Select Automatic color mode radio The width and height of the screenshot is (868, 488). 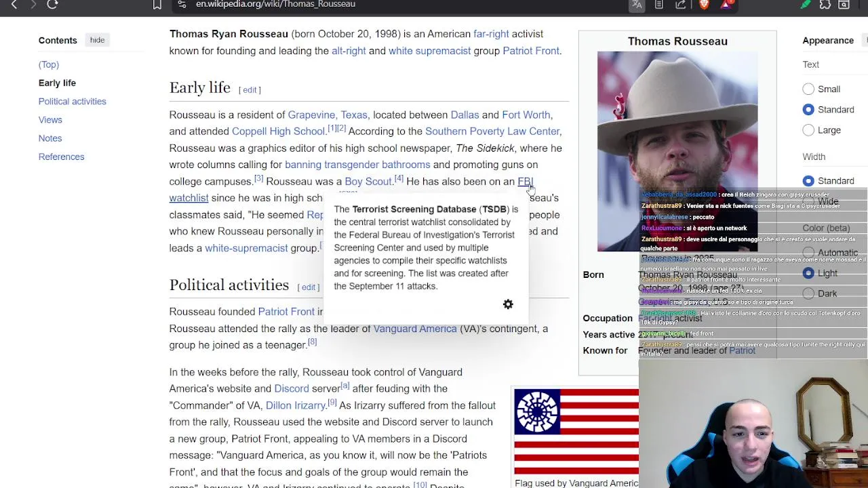[x=808, y=252]
